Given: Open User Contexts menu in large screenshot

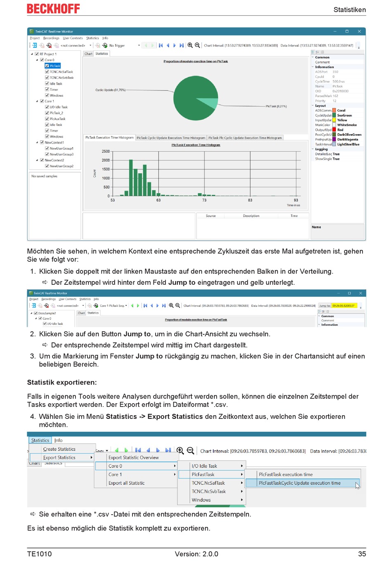Looking at the screenshot, I should click(73, 38).
